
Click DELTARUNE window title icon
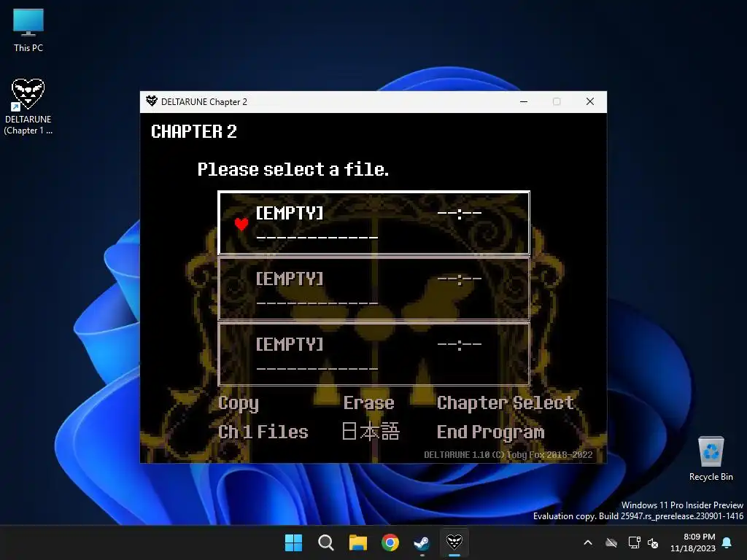(152, 101)
